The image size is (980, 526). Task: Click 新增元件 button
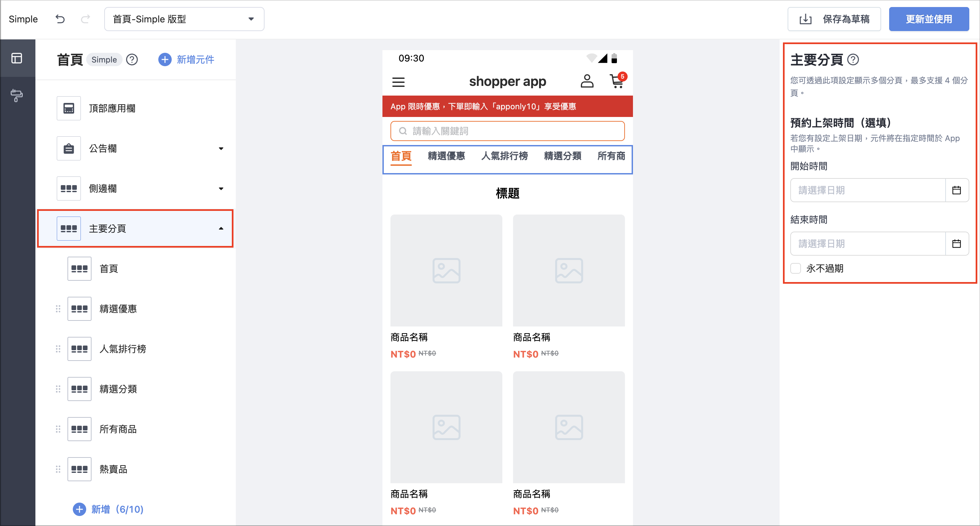click(186, 60)
